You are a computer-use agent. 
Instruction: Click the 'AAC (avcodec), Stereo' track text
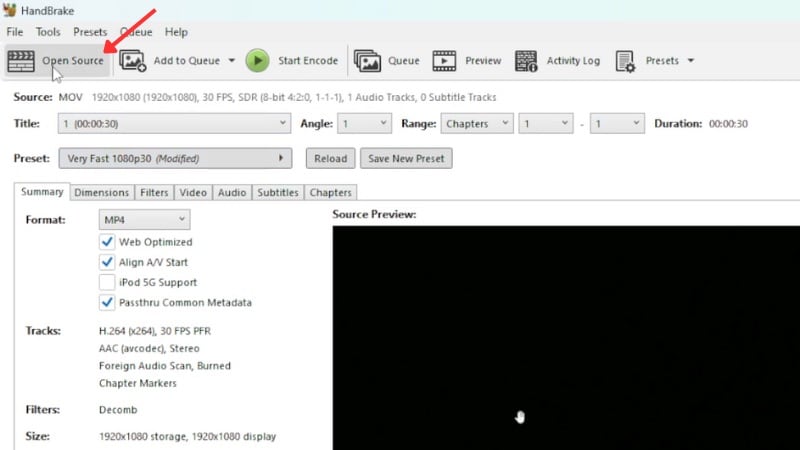coord(149,348)
